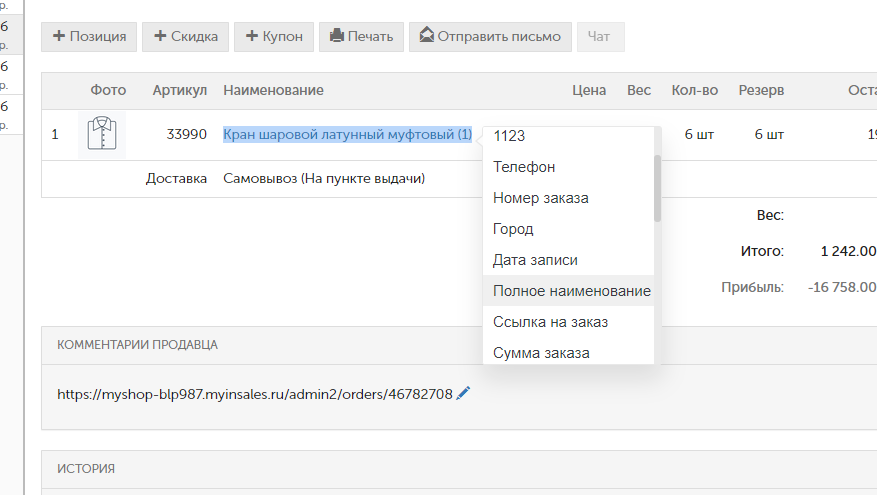
Task: Select the 1123 entry in dropdown
Action: (x=509, y=136)
